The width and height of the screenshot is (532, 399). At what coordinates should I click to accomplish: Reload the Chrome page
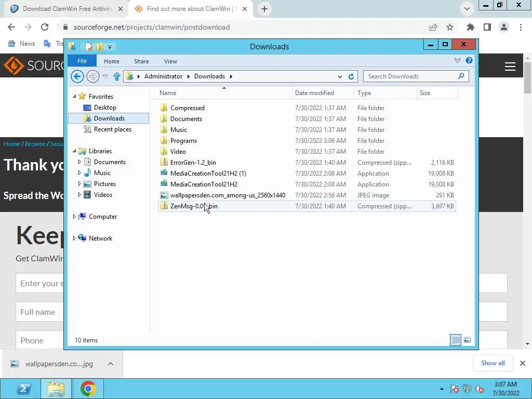pyautogui.click(x=45, y=27)
